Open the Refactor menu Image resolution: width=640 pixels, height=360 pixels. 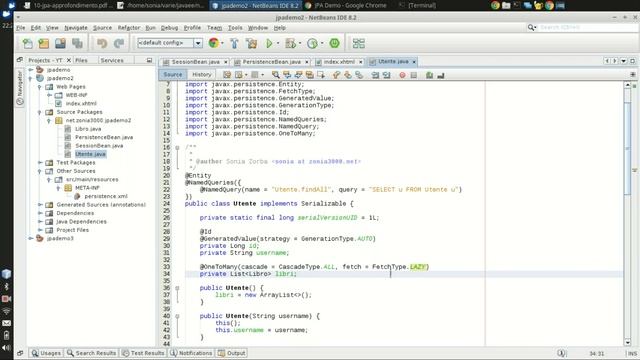pos(129,28)
